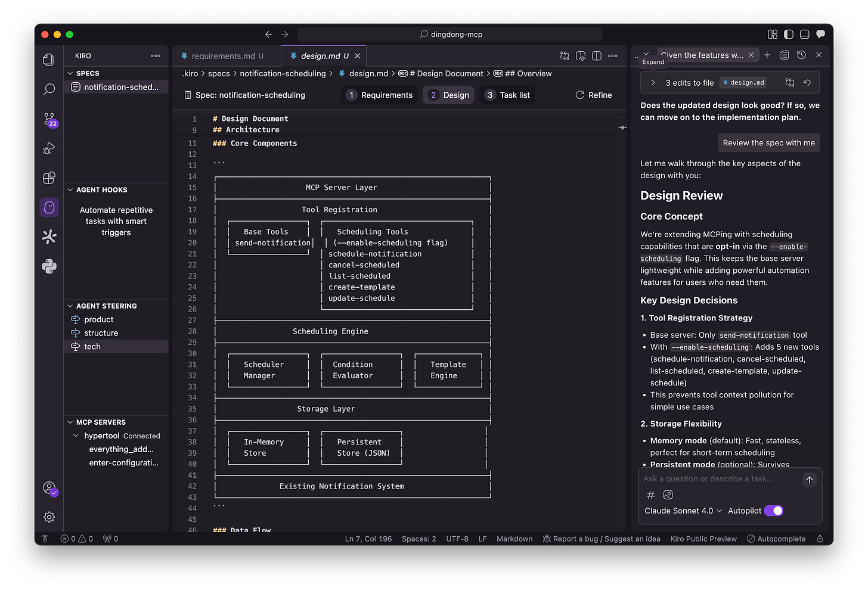Click the compare changes icon in editor toolbar
The height and width of the screenshot is (591, 868).
(565, 56)
